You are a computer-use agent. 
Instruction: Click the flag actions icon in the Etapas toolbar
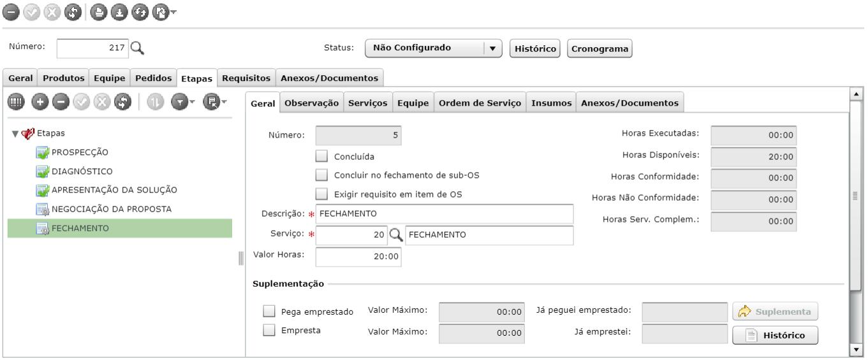coord(210,103)
